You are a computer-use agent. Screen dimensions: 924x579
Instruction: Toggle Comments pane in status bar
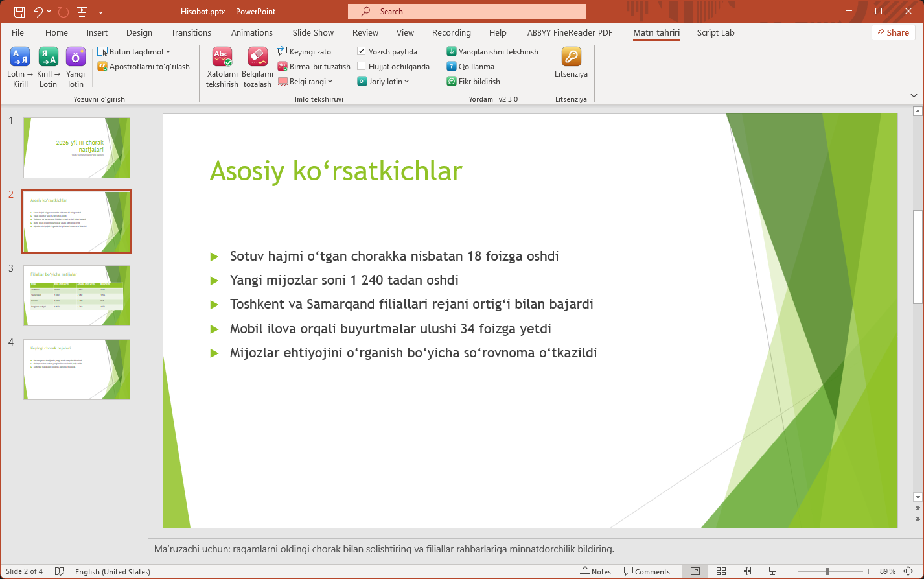point(647,571)
